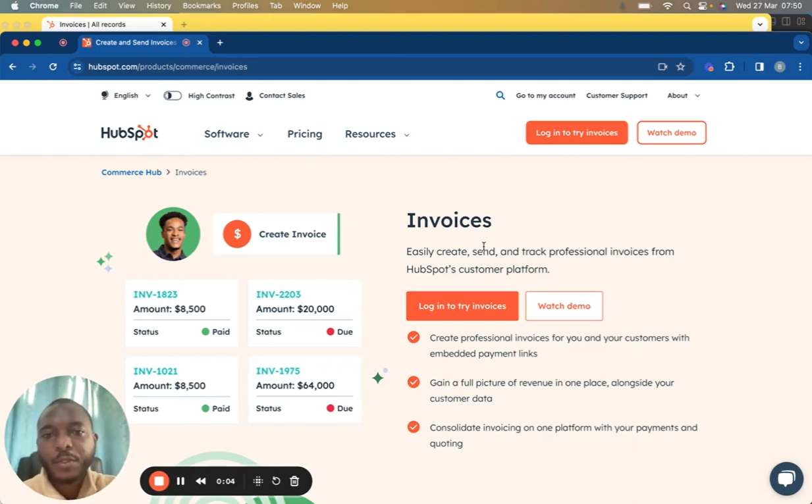This screenshot has width=812, height=504.
Task: Open the Apple menu
Action: coord(14,6)
